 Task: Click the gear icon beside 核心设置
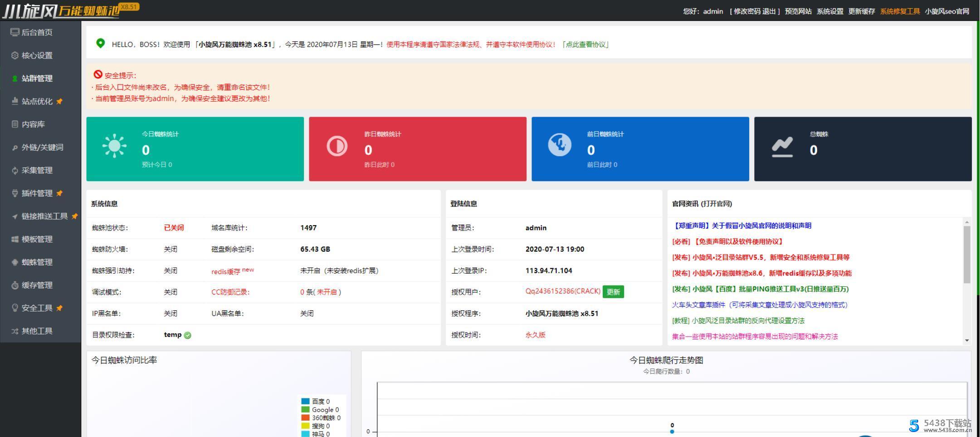point(15,55)
